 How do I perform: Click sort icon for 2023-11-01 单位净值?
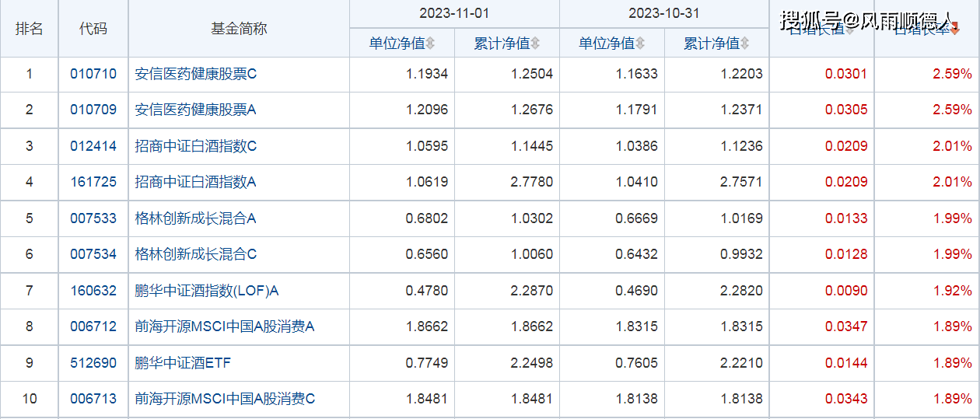[x=430, y=44]
